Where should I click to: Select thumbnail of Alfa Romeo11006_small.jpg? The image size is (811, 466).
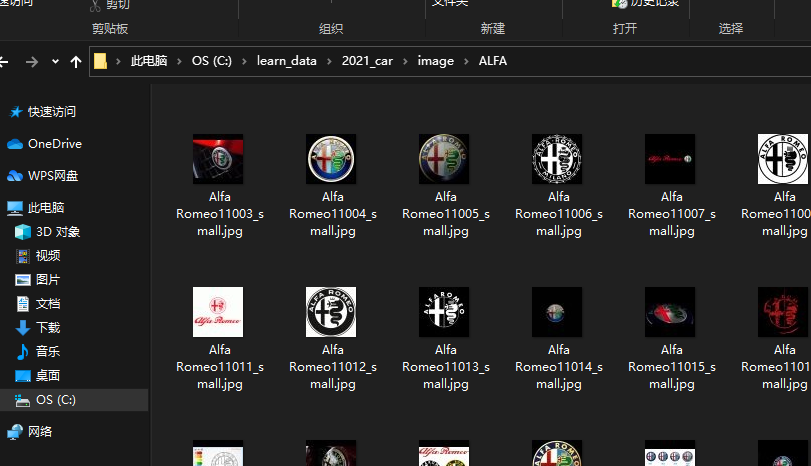[x=557, y=159]
